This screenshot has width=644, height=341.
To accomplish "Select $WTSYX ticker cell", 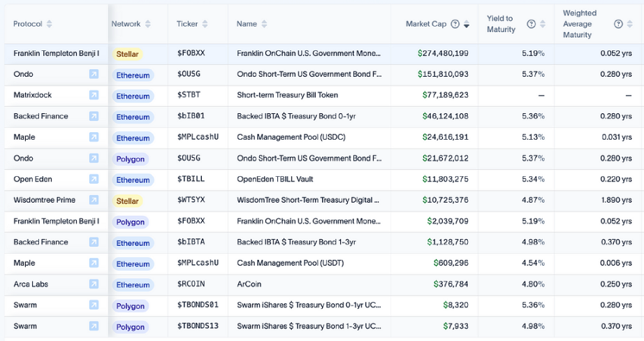I will (191, 200).
